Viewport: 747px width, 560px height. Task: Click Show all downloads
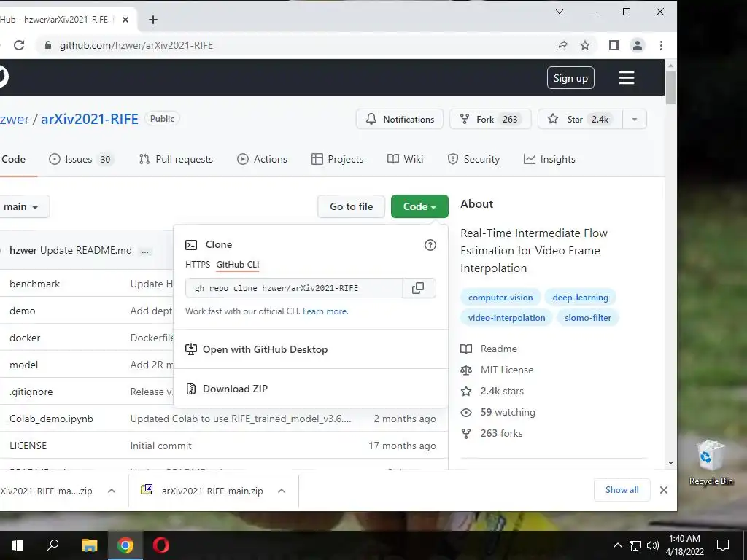[622, 490]
